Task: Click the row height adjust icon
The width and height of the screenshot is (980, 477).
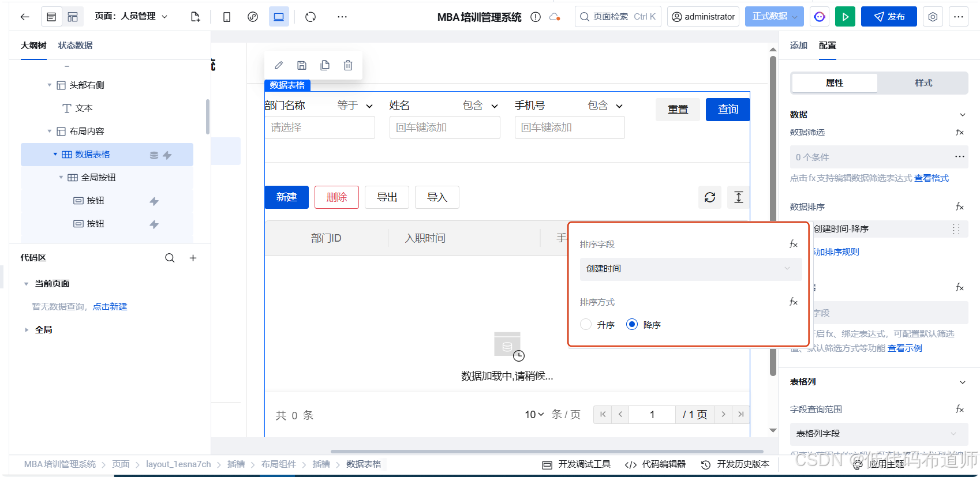Action: point(739,197)
